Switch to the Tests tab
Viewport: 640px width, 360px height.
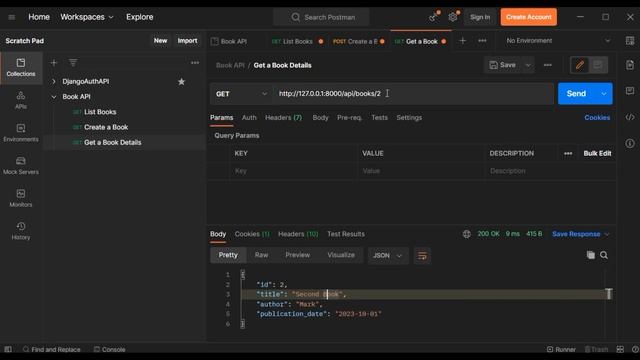379,118
